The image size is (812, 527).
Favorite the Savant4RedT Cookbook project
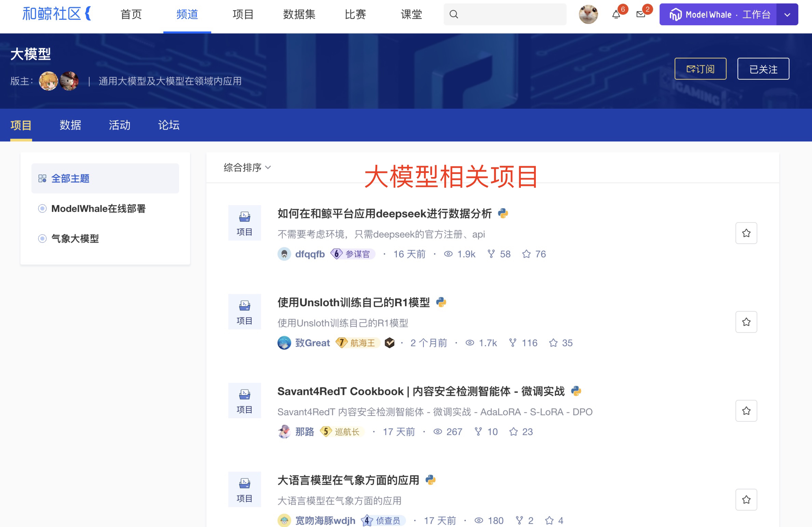point(746,411)
